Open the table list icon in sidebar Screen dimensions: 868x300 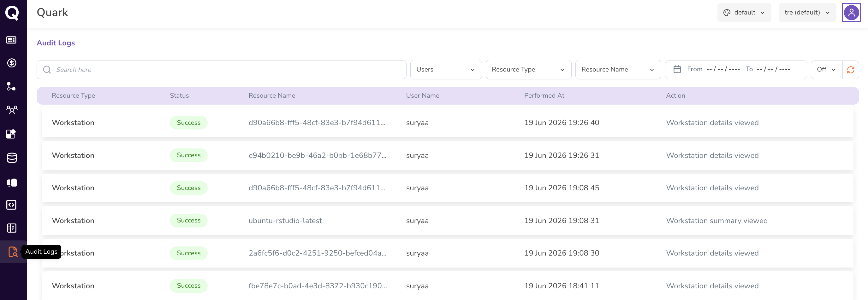click(x=11, y=228)
